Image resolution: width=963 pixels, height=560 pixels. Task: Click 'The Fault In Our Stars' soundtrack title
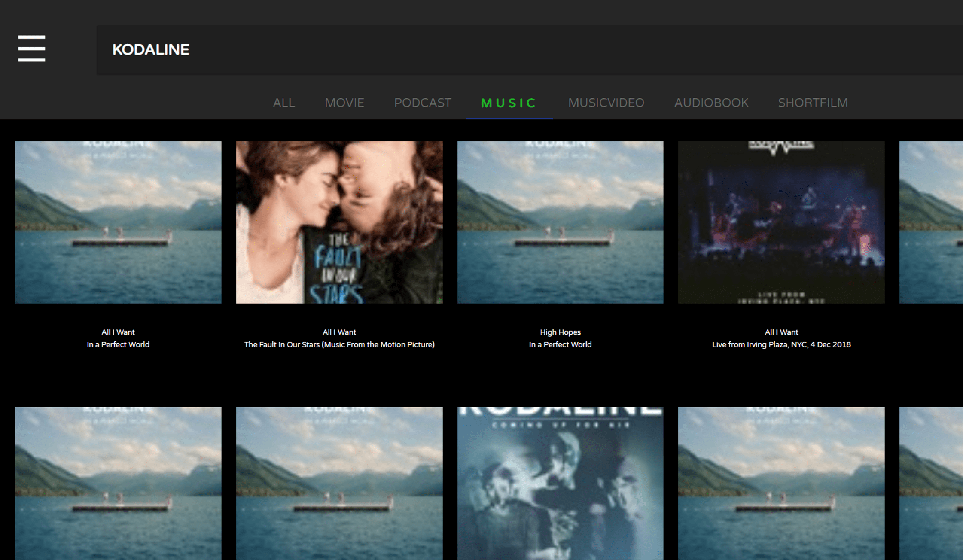(x=339, y=344)
